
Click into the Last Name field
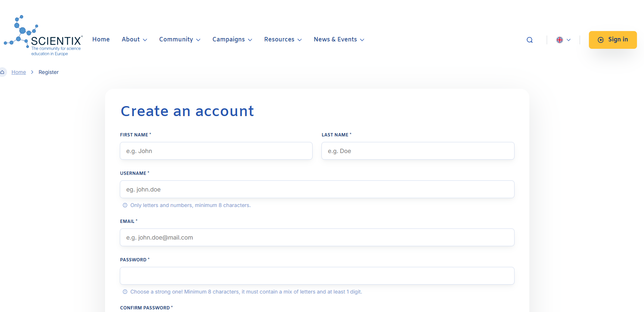(418, 151)
